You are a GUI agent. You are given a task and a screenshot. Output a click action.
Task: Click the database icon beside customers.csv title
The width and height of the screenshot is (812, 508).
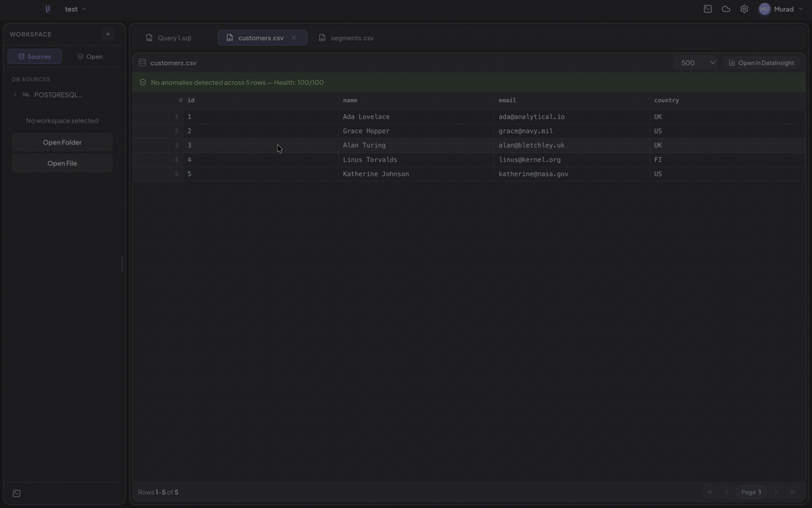point(142,63)
